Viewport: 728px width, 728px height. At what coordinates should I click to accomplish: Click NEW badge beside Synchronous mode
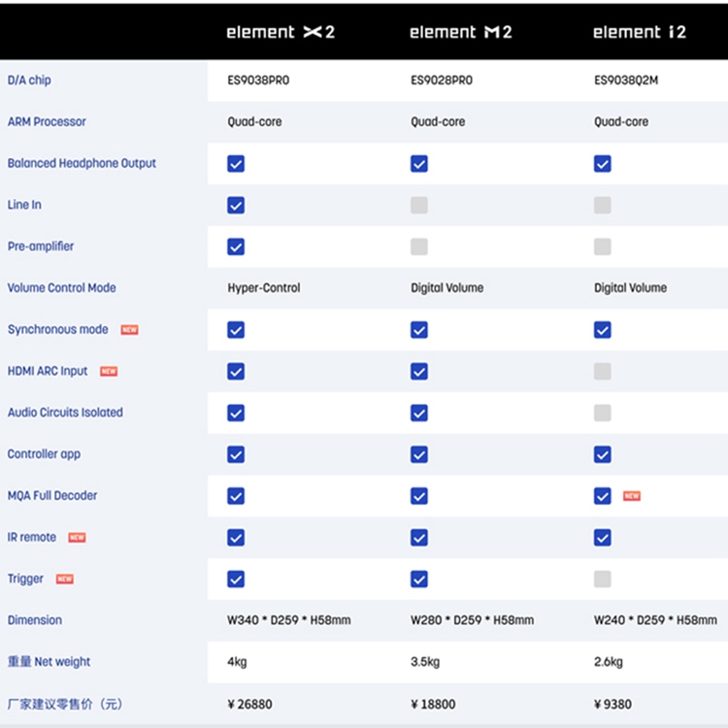[129, 330]
